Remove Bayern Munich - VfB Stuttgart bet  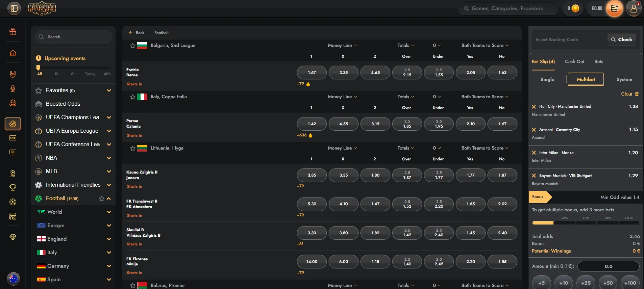pyautogui.click(x=534, y=176)
